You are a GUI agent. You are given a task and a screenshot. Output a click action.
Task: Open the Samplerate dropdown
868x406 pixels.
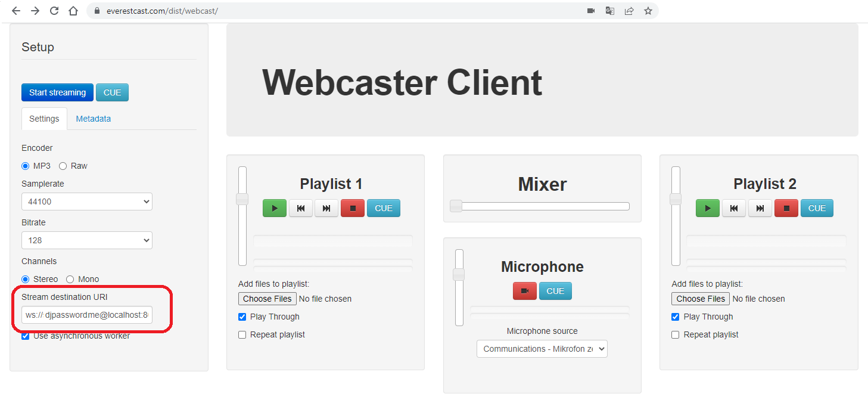87,202
